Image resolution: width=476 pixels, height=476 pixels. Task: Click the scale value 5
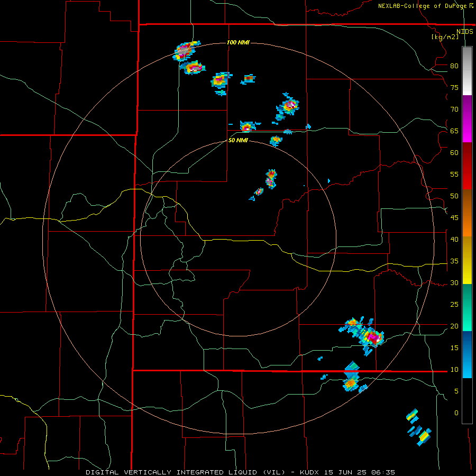[x=456, y=391]
